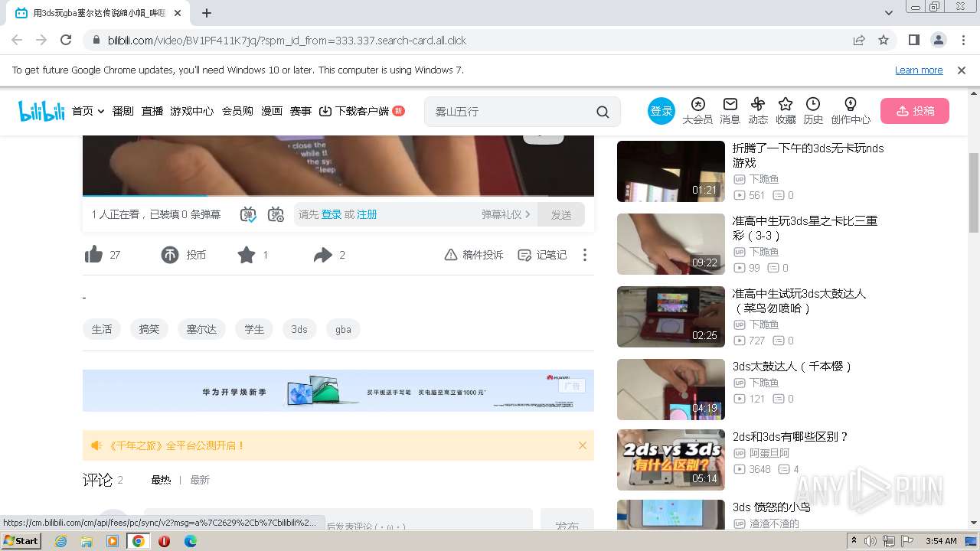The width and height of the screenshot is (980, 551).
Task: Open uploader 阿蛋旦阿 link
Action: coord(769,453)
